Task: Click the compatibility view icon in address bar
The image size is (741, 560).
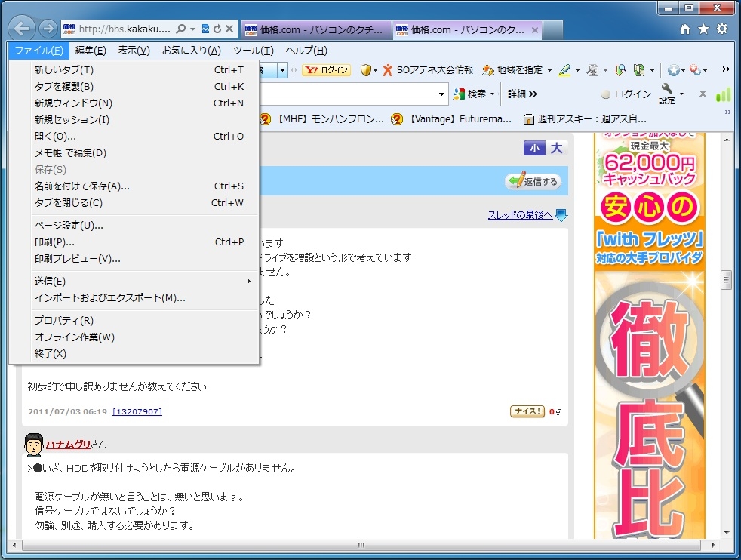Action: [x=205, y=29]
